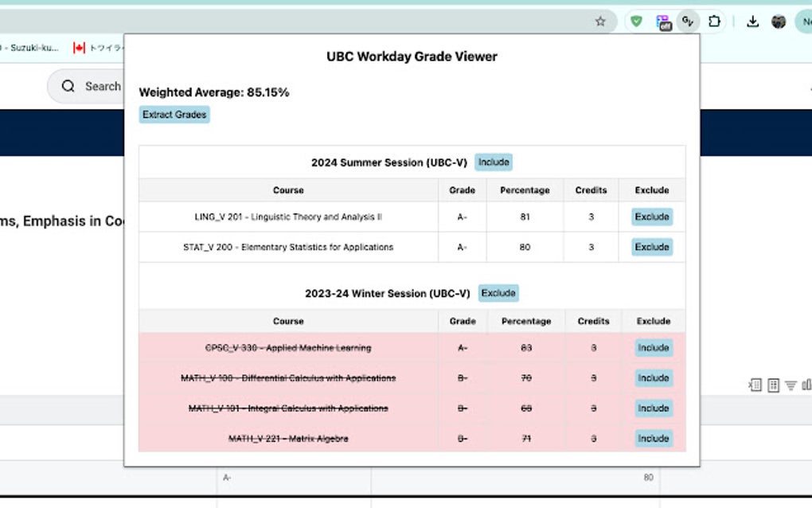
Task: Click the extension icon showing 'off' badge
Action: 662,21
